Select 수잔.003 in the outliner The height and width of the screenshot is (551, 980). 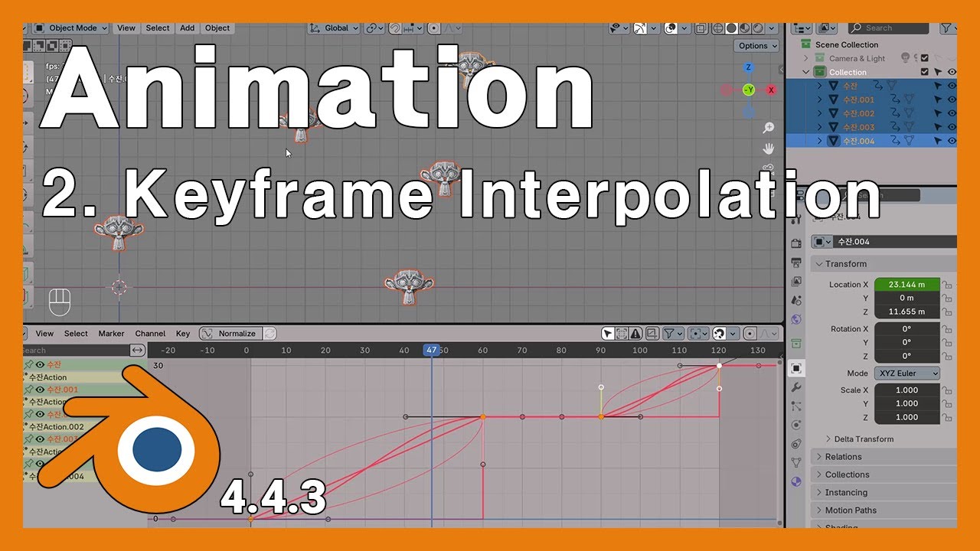tap(858, 127)
